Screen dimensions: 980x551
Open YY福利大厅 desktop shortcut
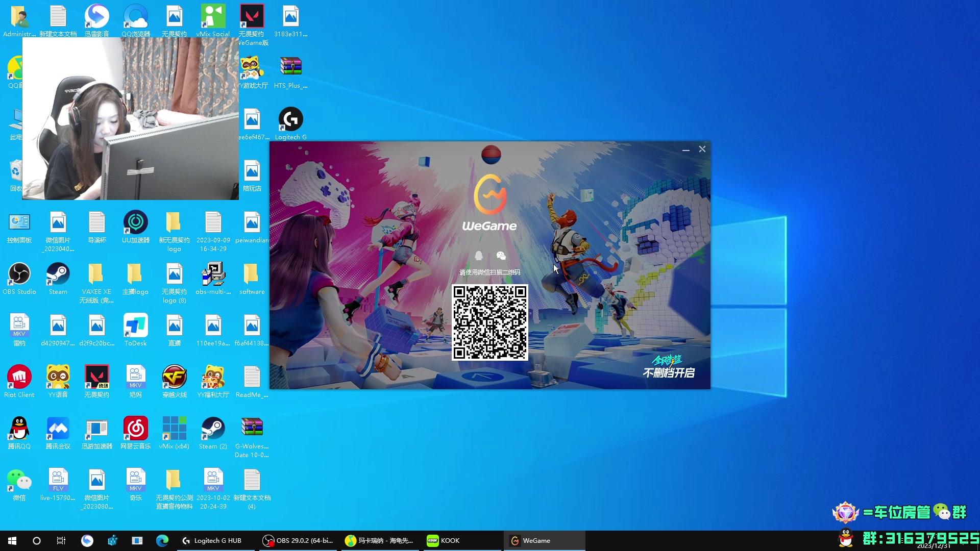coord(213,382)
